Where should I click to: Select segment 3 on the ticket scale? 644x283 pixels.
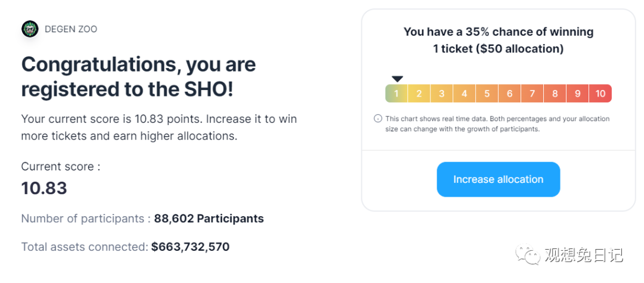click(x=441, y=94)
